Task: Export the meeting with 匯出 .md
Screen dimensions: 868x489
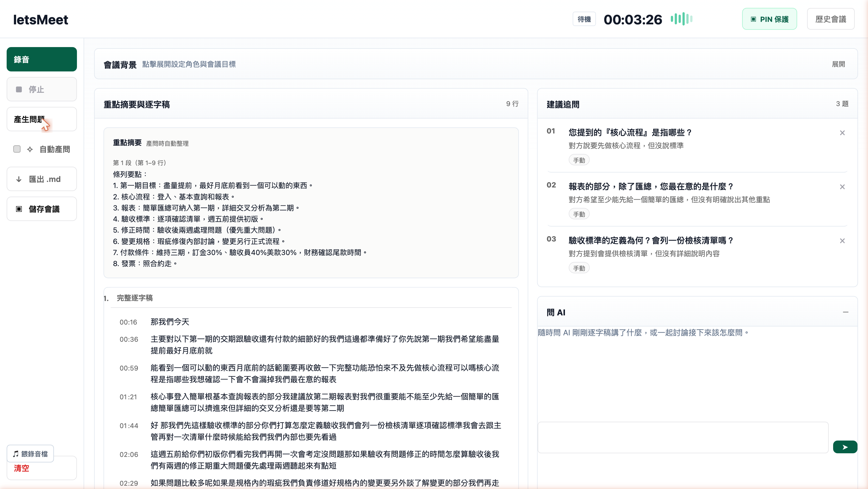Action: coord(42,179)
